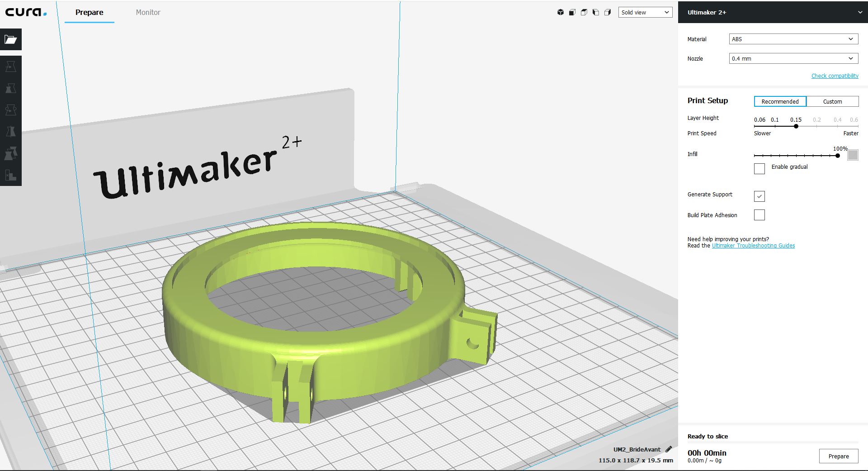This screenshot has width=868, height=471.
Task: Switch camera to top view icon
Action: [584, 12]
